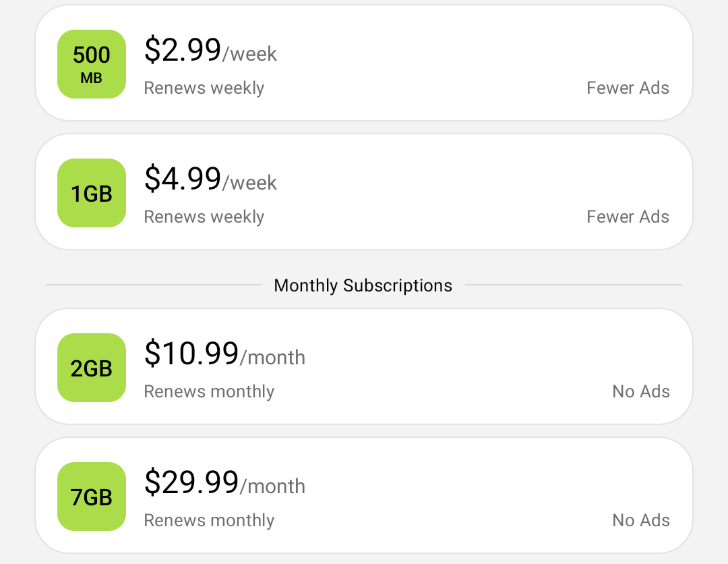
Task: Open the 2GB monthly plan card
Action: pyautogui.click(x=364, y=366)
